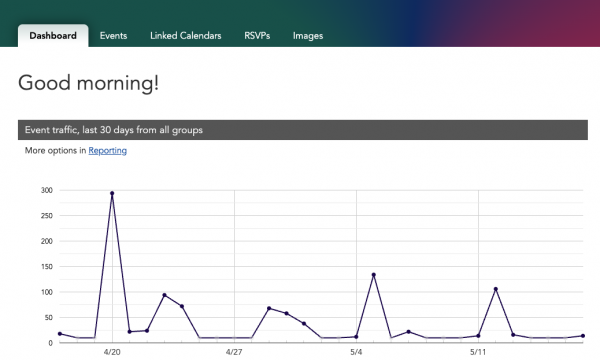Select the 5/11 axis label
Viewport: 600px width, 360px height.
click(x=478, y=352)
